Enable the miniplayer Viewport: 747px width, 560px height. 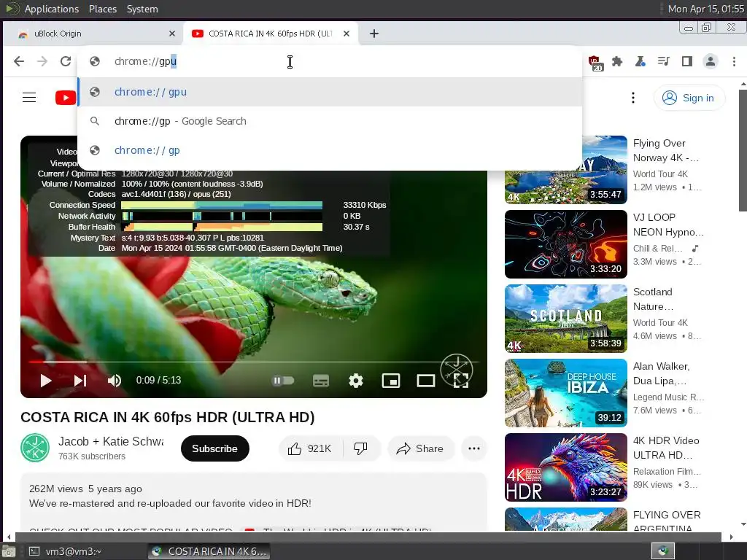(391, 381)
